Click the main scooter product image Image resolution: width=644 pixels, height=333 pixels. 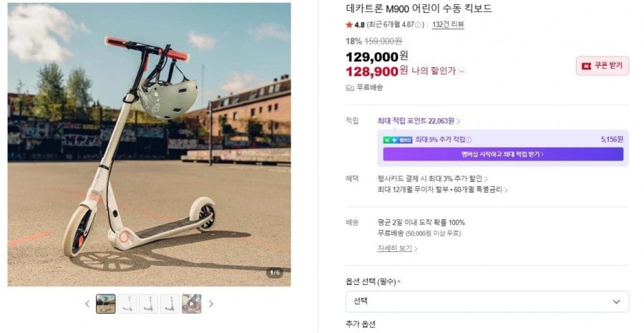[149, 145]
